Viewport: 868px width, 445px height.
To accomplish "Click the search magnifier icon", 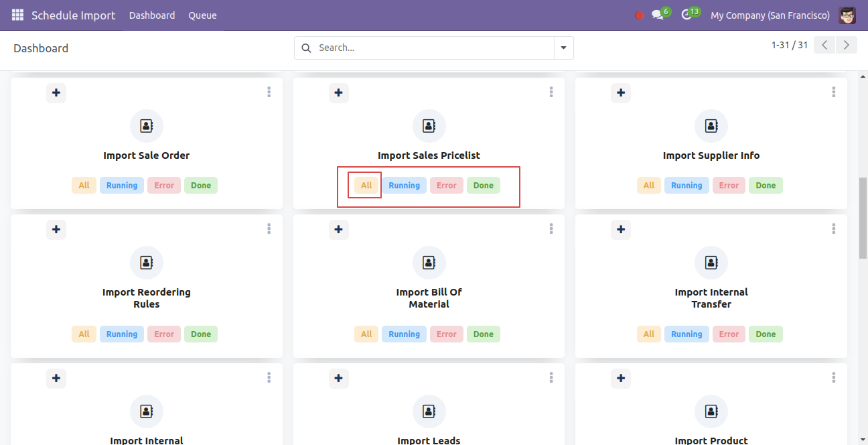I will coord(307,48).
